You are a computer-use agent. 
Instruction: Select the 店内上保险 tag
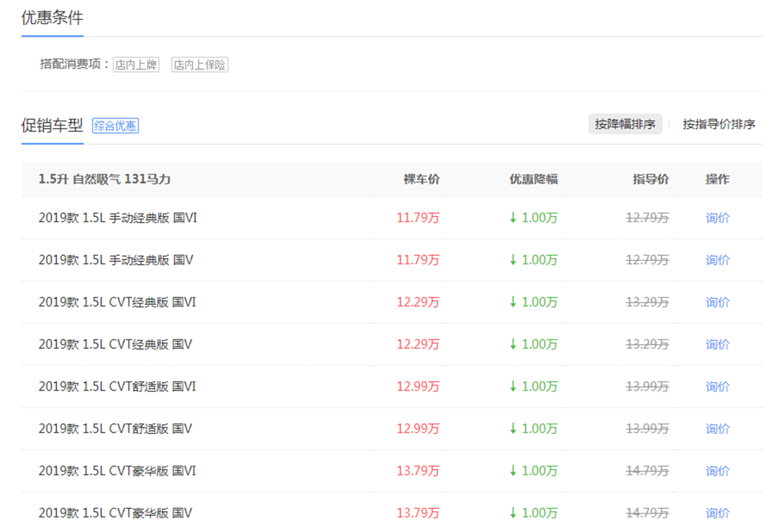click(x=200, y=65)
